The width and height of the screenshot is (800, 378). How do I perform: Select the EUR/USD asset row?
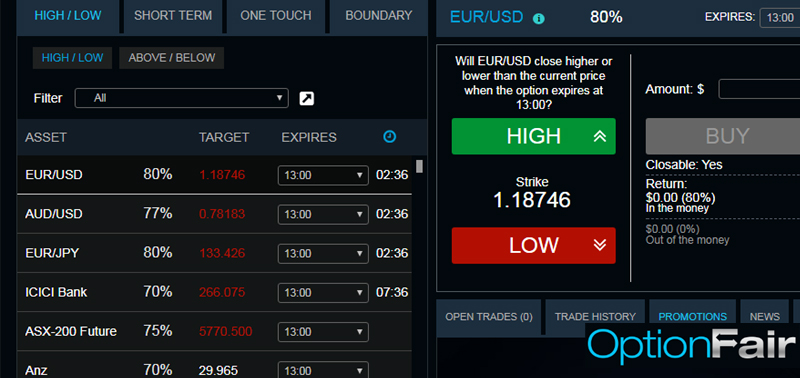(x=214, y=175)
